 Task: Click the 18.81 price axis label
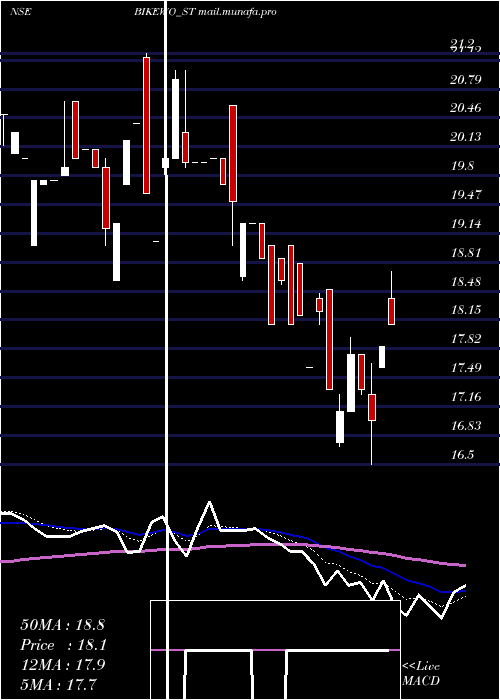pyautogui.click(x=466, y=253)
